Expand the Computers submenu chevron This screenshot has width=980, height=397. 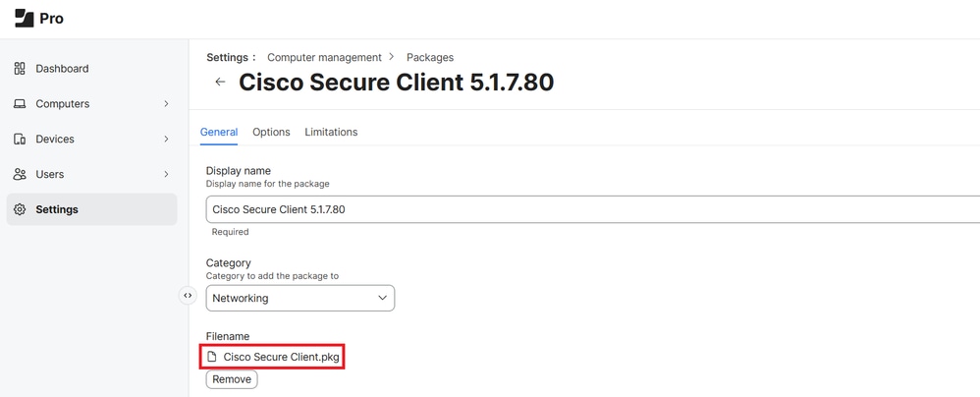pyautogui.click(x=166, y=104)
